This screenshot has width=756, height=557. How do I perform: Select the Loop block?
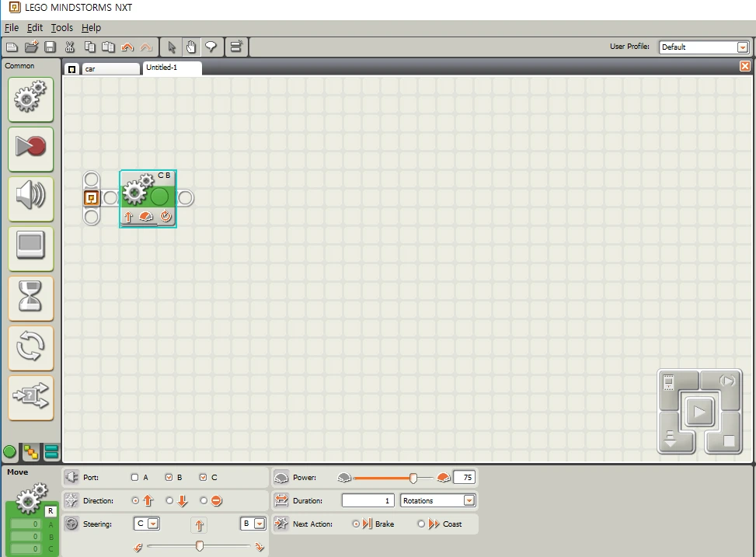(x=31, y=348)
